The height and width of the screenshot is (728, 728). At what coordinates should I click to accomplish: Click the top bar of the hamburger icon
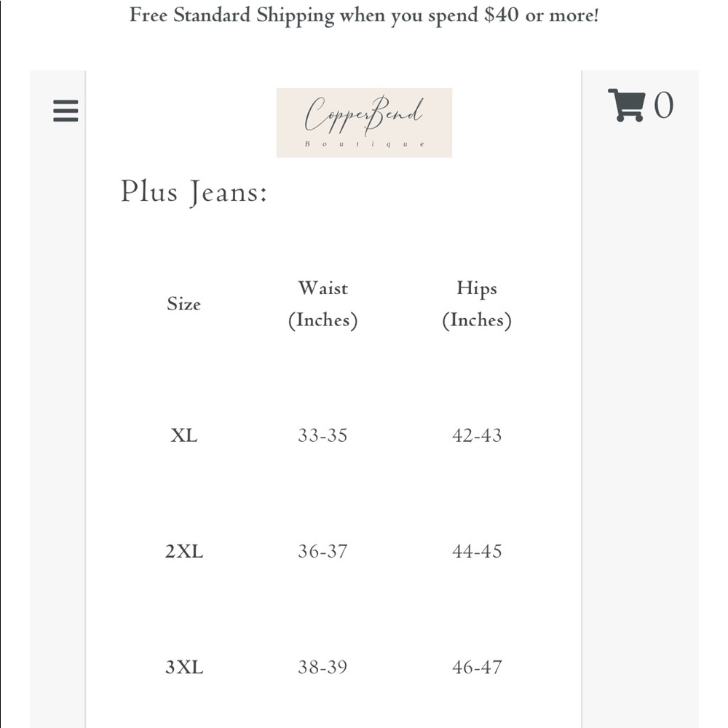pos(66,103)
